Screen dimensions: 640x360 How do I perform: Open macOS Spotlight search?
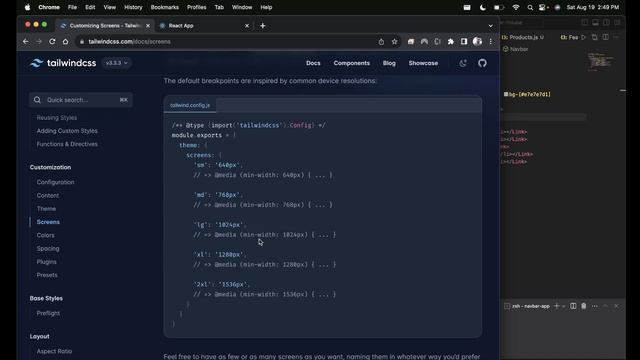point(530,7)
